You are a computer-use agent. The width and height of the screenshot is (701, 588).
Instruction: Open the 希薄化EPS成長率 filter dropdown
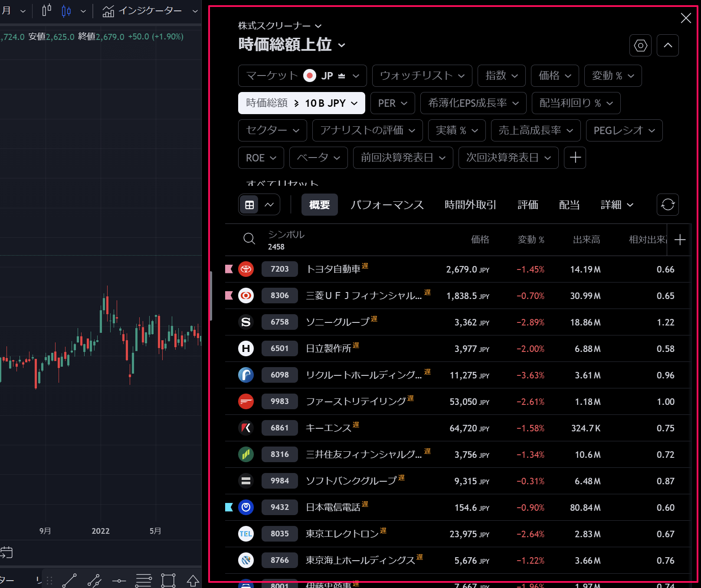pos(473,103)
